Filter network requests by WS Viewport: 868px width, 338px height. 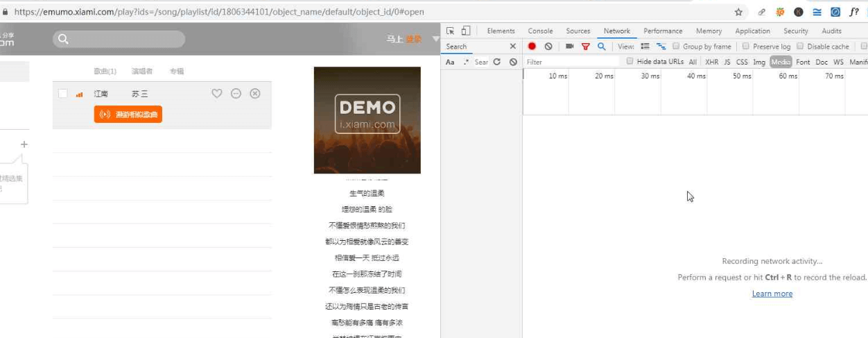(838, 62)
